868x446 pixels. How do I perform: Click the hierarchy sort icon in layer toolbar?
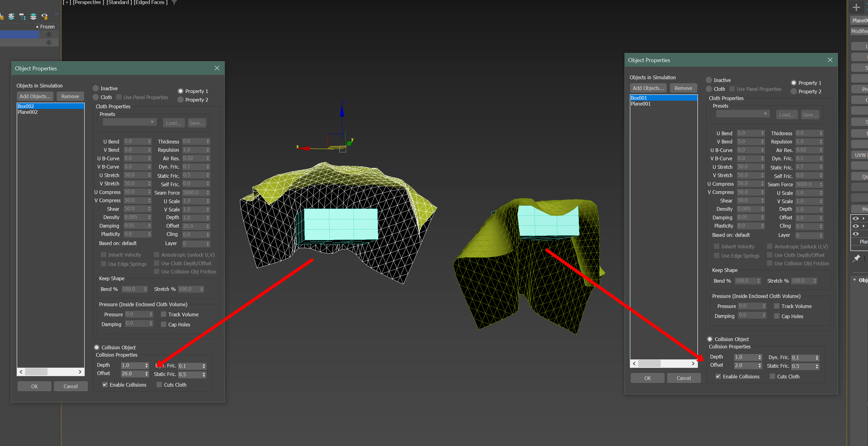pos(22,16)
